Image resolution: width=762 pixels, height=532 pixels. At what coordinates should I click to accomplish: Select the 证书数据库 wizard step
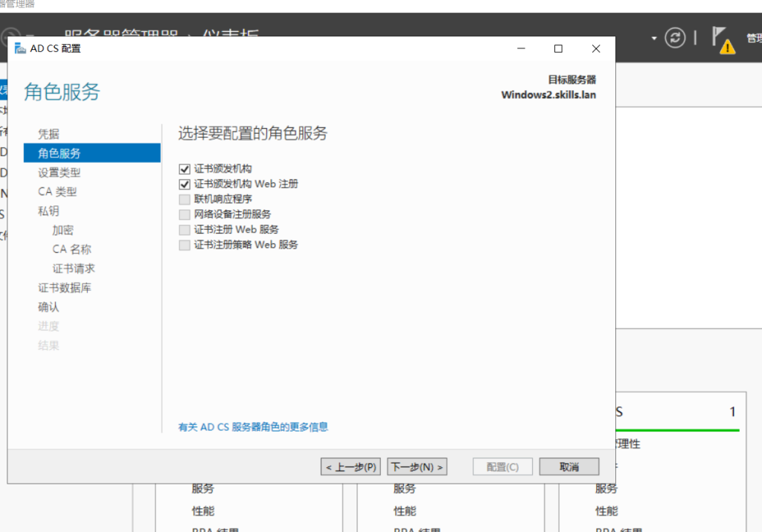pos(65,288)
